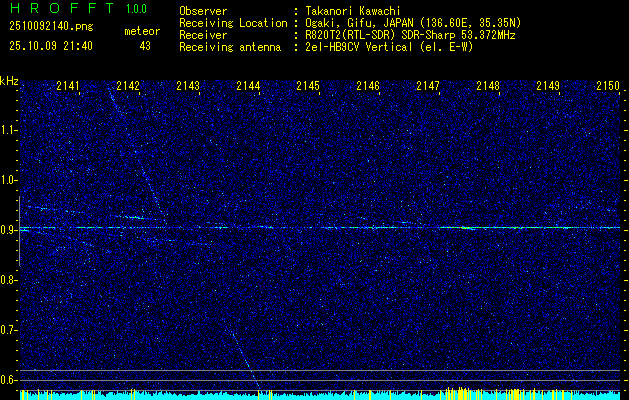Click the 0.9 kHz axis label
Screen dimensions: 629x400
tap(8, 230)
